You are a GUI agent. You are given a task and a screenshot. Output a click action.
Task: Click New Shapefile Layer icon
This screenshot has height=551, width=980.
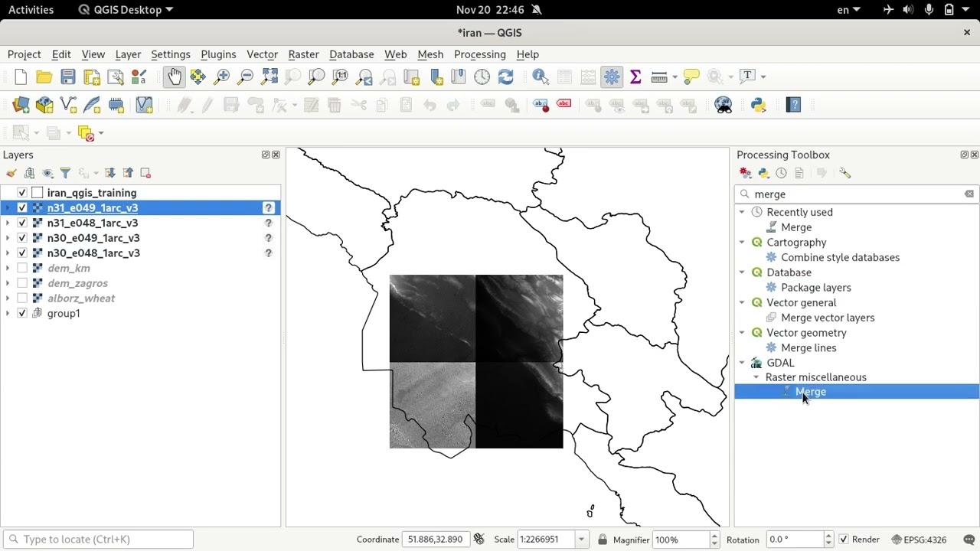68,105
